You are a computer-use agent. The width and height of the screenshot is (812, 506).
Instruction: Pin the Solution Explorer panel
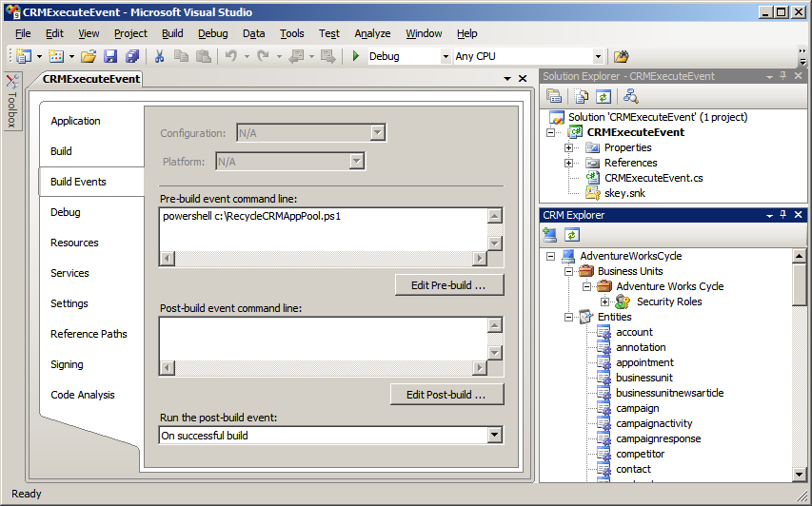[783, 76]
